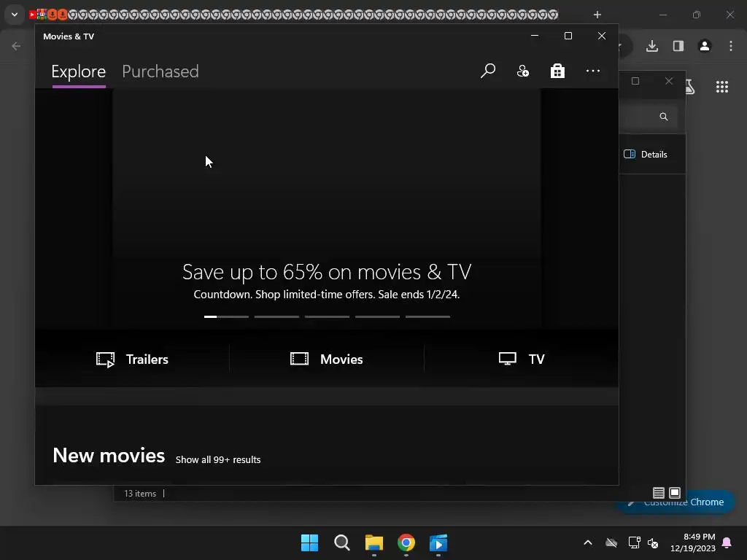Open Google apps grid icon
The height and width of the screenshot is (560, 747).
[x=721, y=87]
